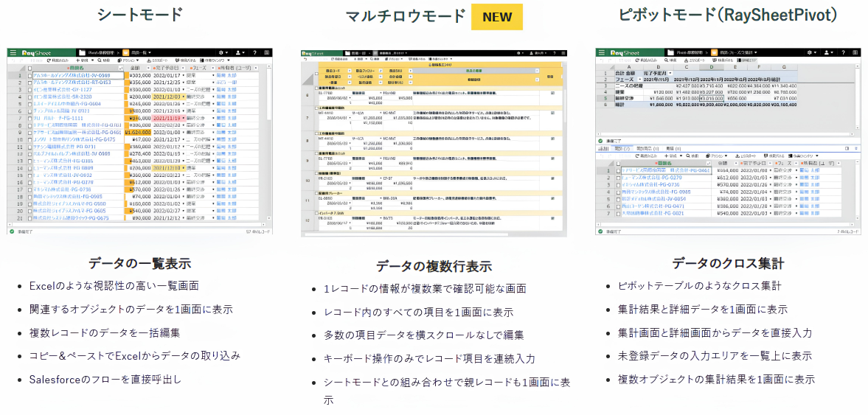868x415 pixels.
Task: Check row 1 checkbox in Sheet mode grid
Action: pos(30,76)
